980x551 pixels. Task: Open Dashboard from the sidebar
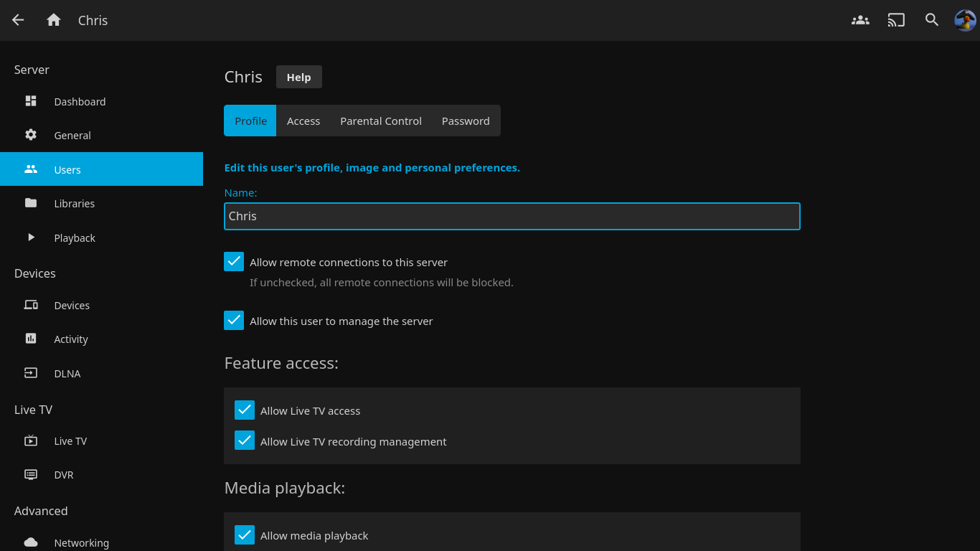80,102
